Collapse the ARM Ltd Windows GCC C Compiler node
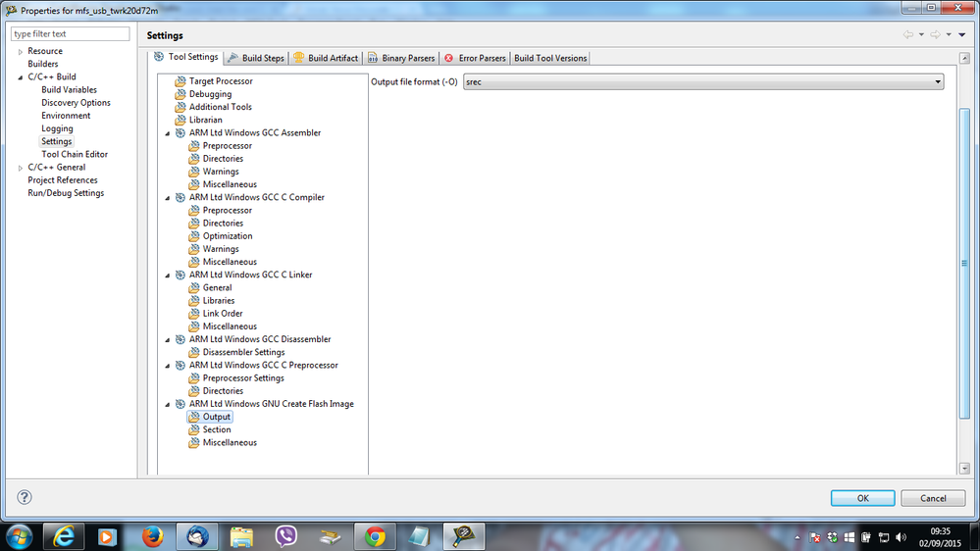This screenshot has width=980, height=551. click(x=168, y=198)
